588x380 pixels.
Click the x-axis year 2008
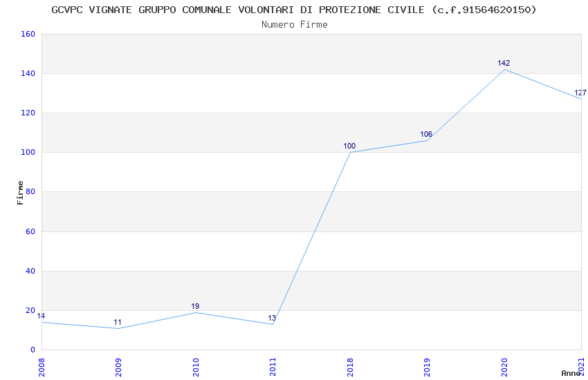click(42, 368)
